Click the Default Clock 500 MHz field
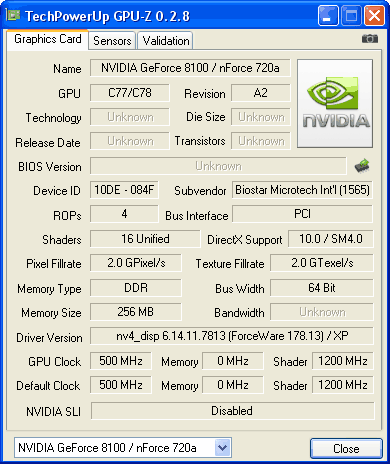This screenshot has width=390, height=464. (x=120, y=385)
